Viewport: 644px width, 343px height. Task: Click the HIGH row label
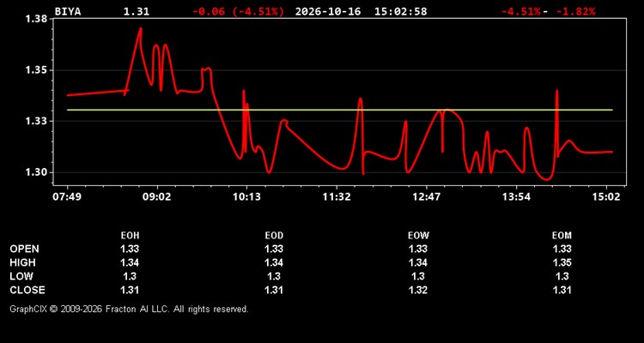click(22, 262)
